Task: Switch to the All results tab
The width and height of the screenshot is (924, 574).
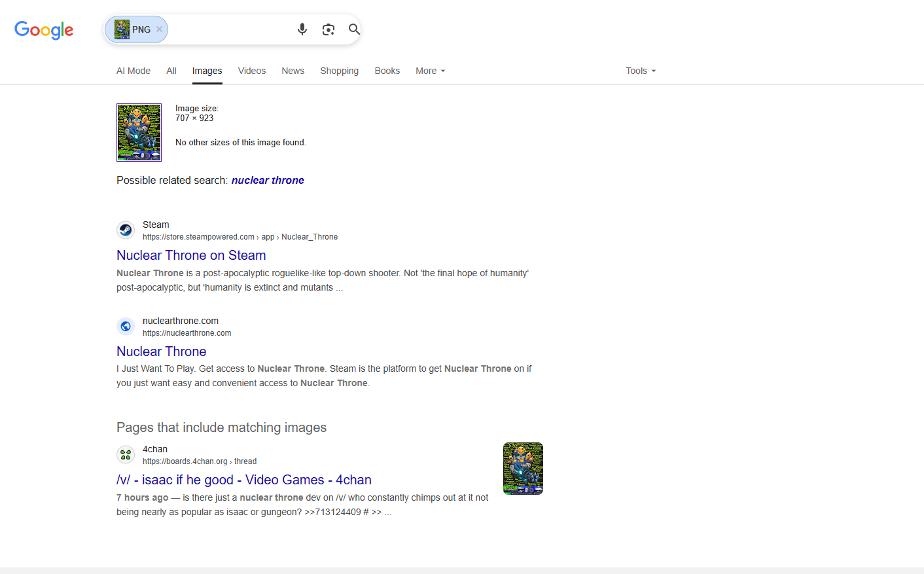Action: pyautogui.click(x=171, y=71)
